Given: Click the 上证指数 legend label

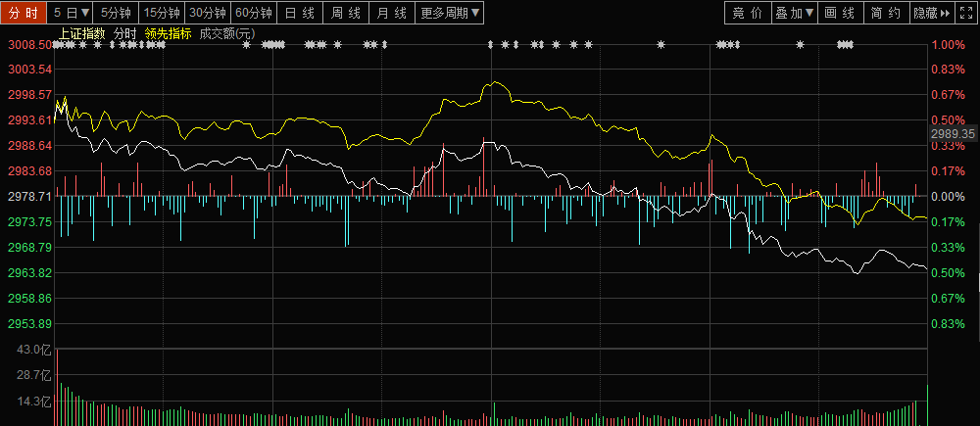Looking at the screenshot, I should point(82,34).
